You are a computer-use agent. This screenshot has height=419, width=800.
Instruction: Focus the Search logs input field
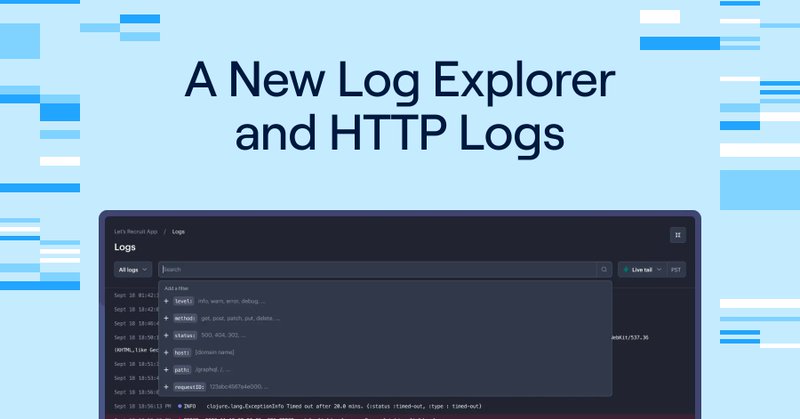click(x=378, y=269)
